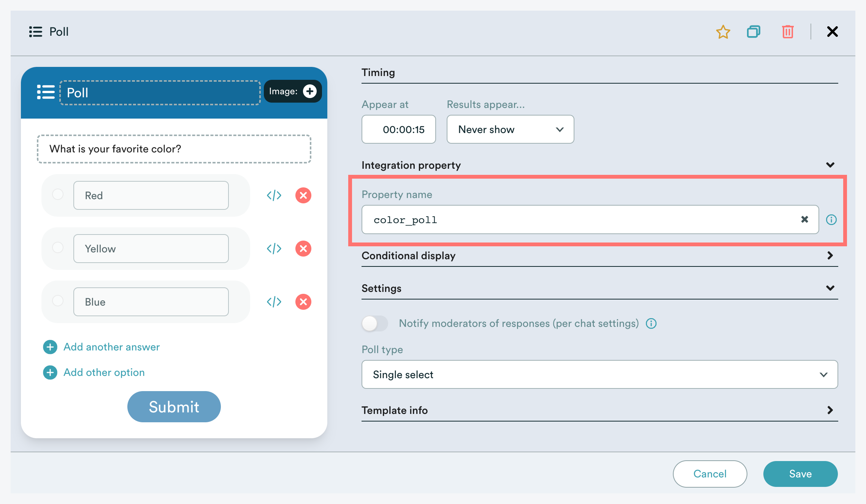Remove the Yellow answer option
This screenshot has height=504, width=866.
303,249
